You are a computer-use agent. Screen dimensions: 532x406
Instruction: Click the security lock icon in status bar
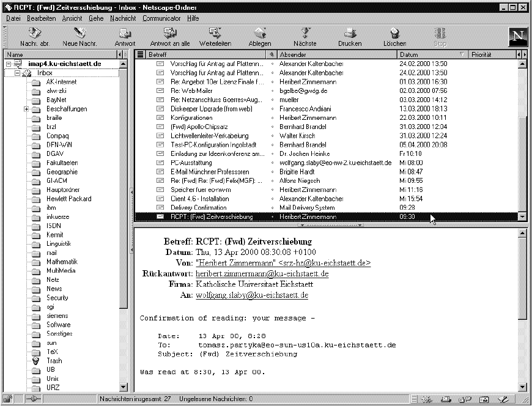pyautogui.click(x=9, y=399)
